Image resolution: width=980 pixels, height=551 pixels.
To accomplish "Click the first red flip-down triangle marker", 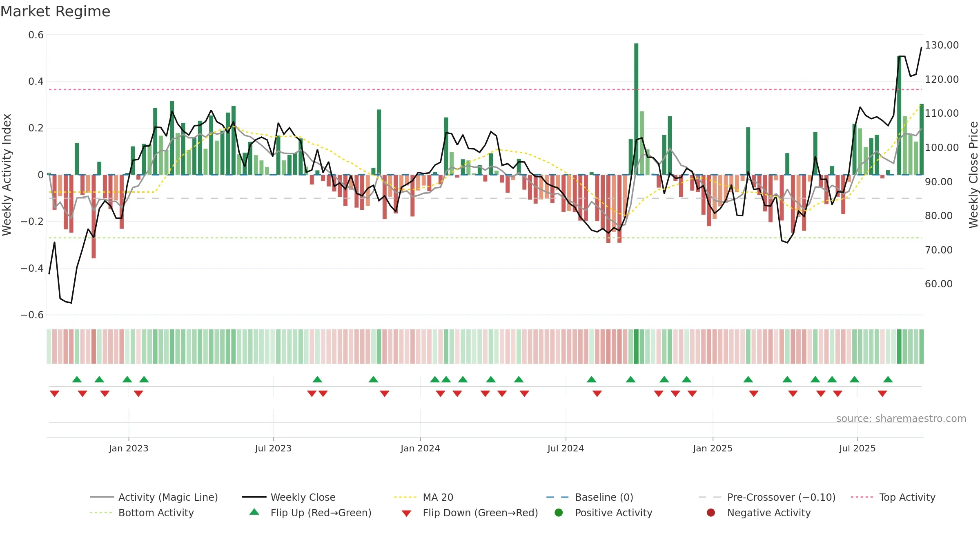I will [54, 393].
